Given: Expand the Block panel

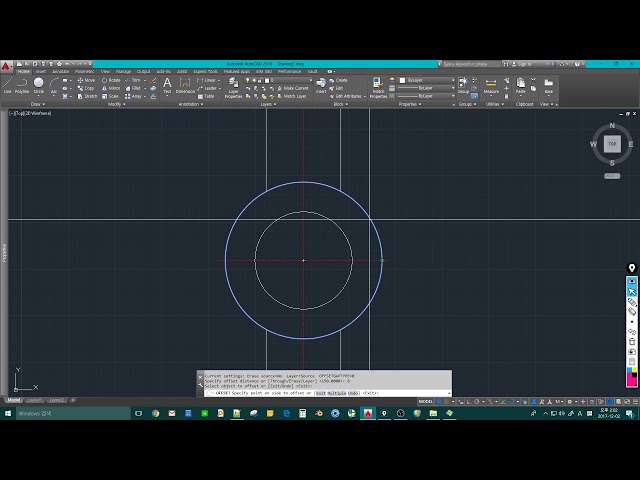Looking at the screenshot, I should pos(341,104).
